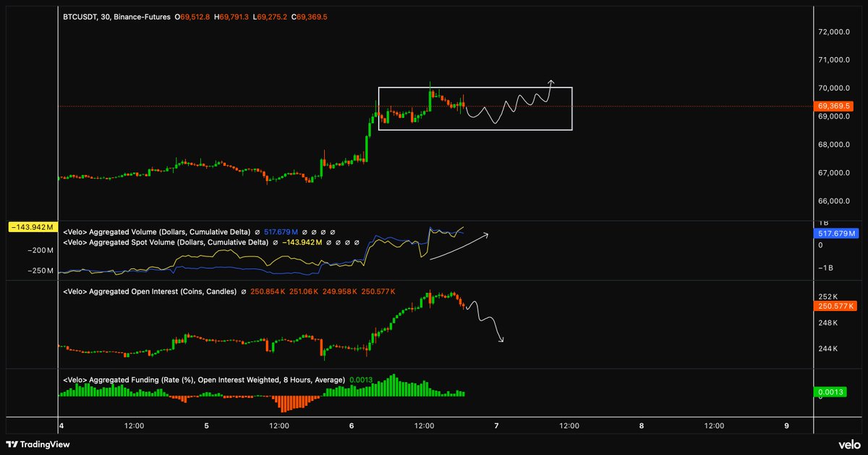
Task: Click the TradingView logo
Action: pos(38,445)
